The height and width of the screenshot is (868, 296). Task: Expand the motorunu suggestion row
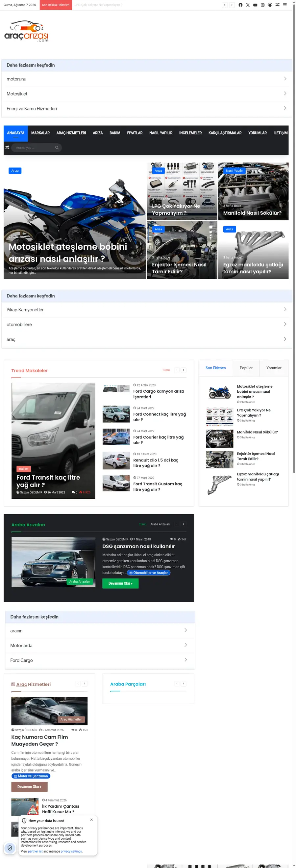[x=146, y=79]
